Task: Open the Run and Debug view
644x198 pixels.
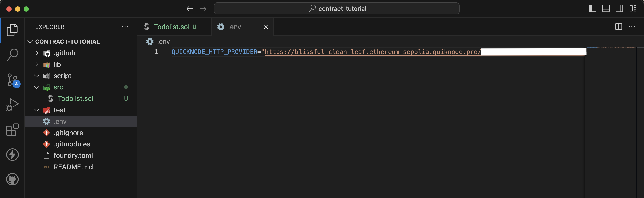Action: pos(12,105)
